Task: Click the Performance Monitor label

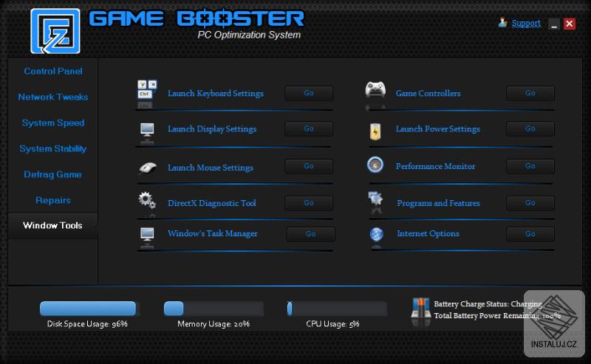Action: pyautogui.click(x=435, y=166)
